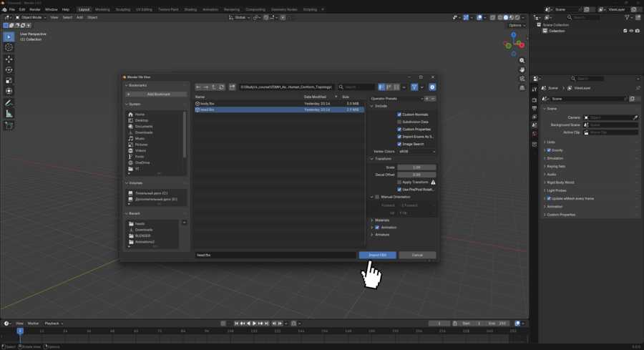The image size is (644, 350).
Task: Switch to the Sculpting workspace tab
Action: tap(123, 9)
